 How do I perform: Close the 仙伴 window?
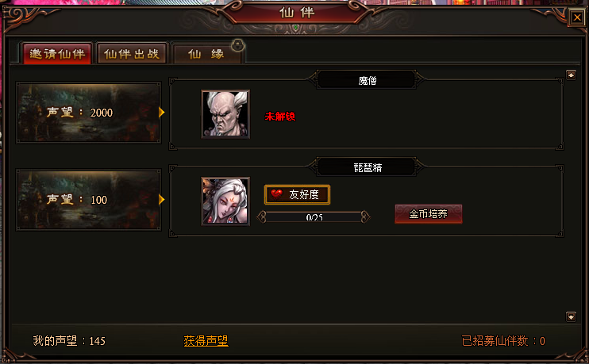[577, 17]
